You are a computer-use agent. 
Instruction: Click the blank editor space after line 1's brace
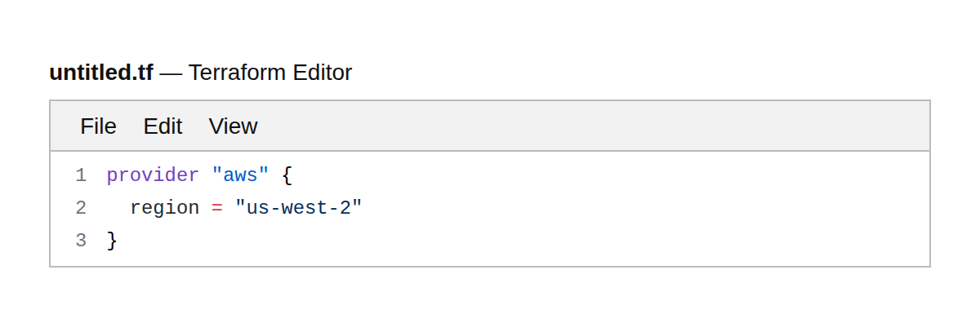click(611, 175)
